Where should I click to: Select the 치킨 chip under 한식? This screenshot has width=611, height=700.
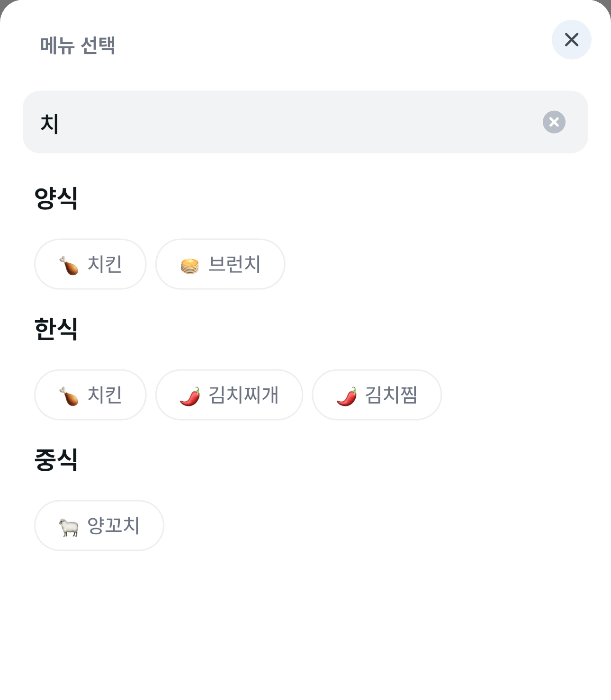(90, 395)
